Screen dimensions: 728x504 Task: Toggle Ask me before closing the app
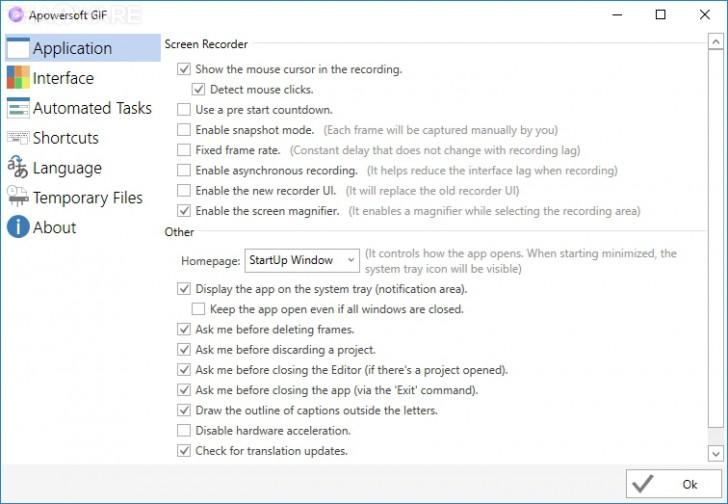coord(184,390)
